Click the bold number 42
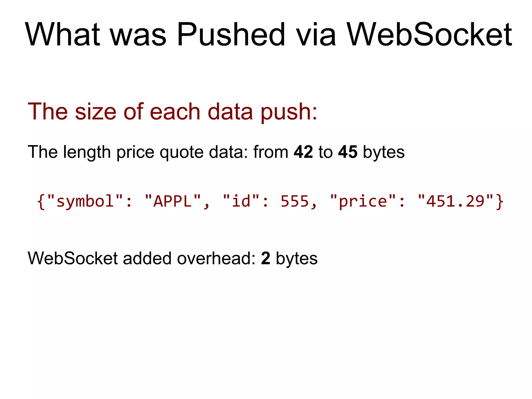Screen dimensions: 532x399 (303, 152)
